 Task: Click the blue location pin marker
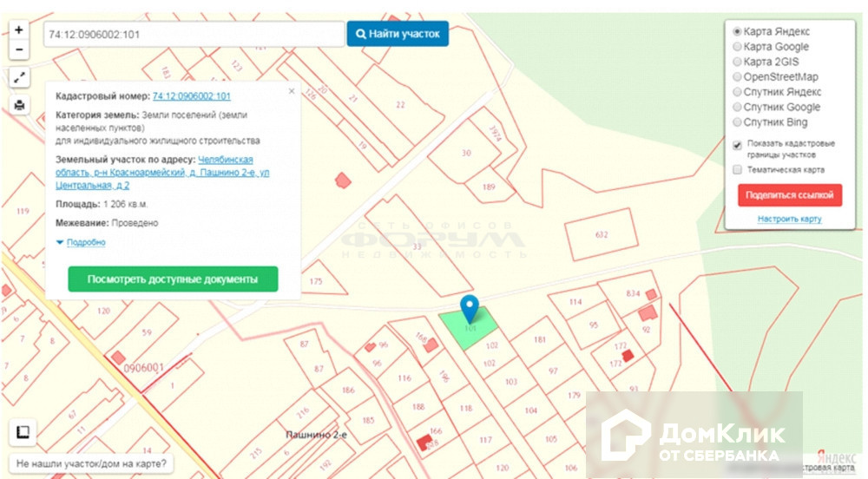(x=470, y=309)
